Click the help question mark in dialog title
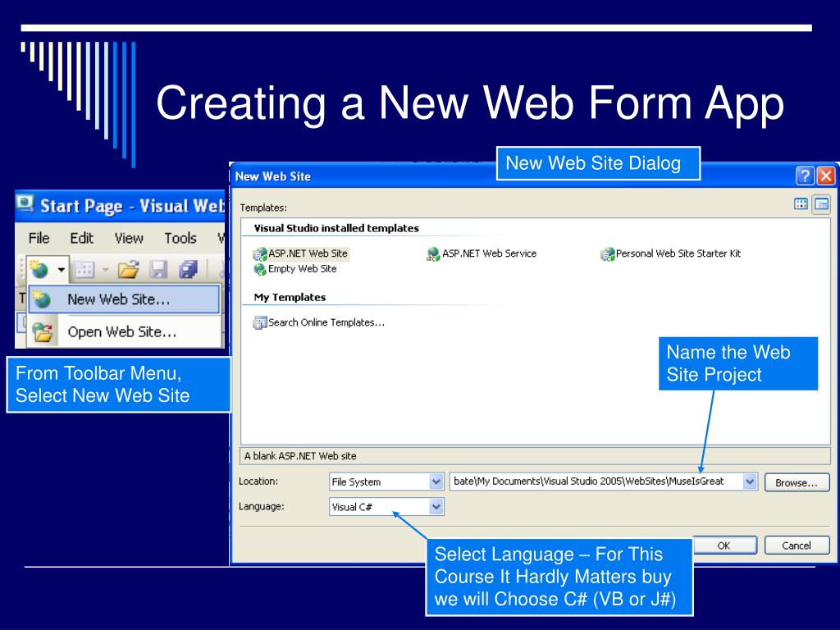Screen dimensions: 840x630 coord(806,176)
